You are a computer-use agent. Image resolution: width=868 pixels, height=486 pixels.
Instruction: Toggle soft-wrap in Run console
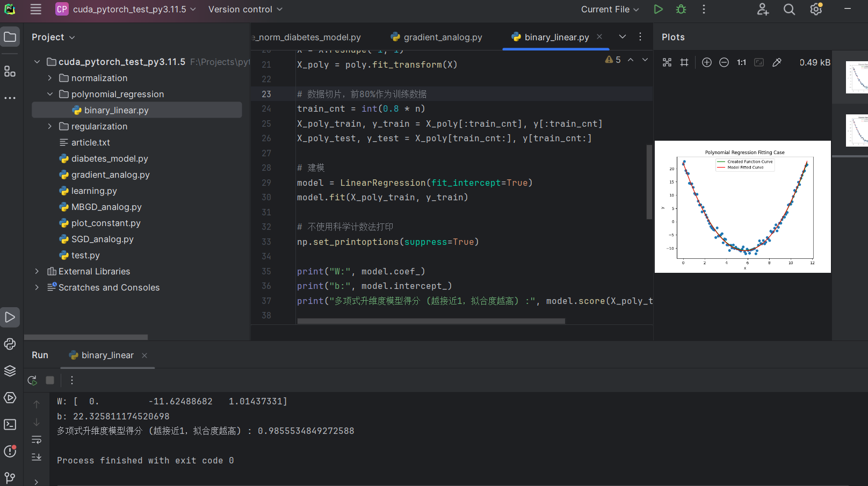click(x=37, y=440)
